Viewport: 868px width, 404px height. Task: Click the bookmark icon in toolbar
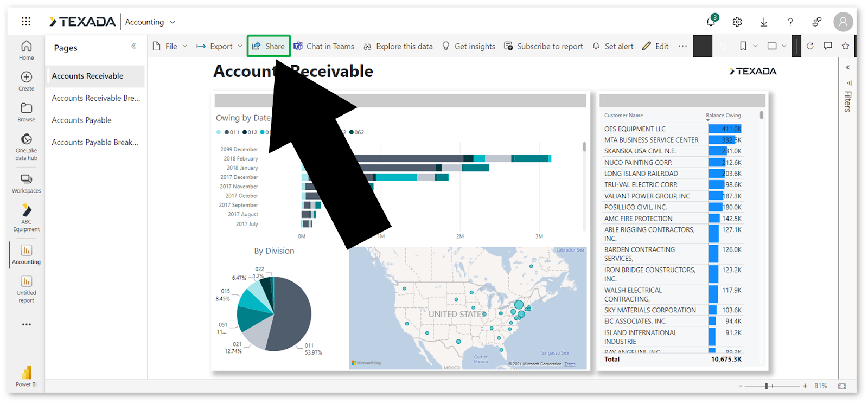click(743, 46)
